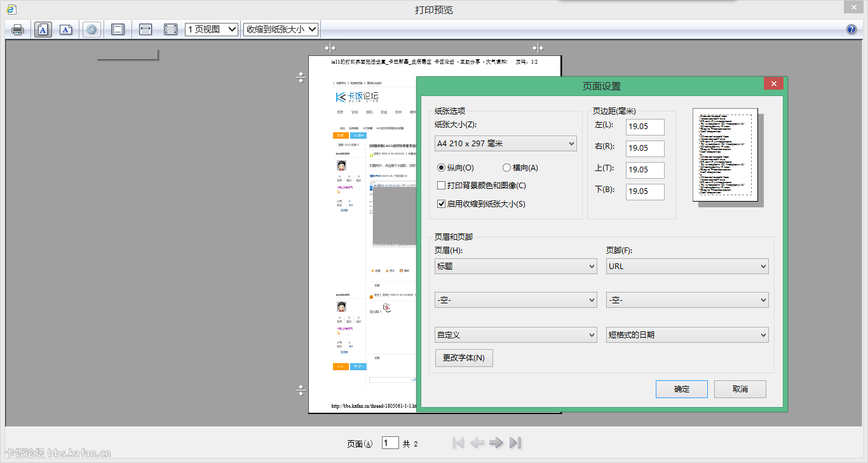
Task: Open page setup gear icon
Action: pyautogui.click(x=92, y=29)
